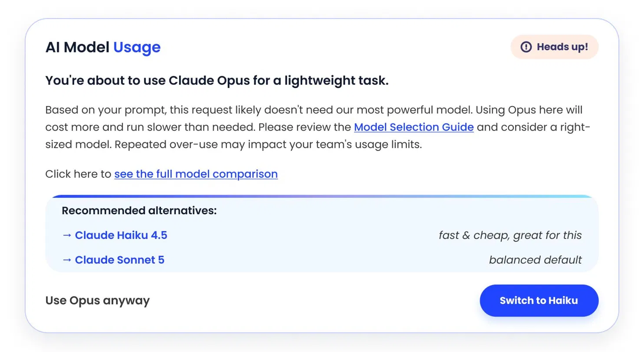Click the Recommended alternatives label

click(139, 211)
